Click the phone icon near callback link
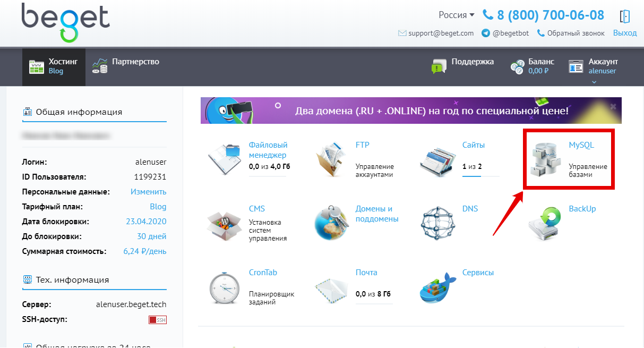 click(x=541, y=33)
